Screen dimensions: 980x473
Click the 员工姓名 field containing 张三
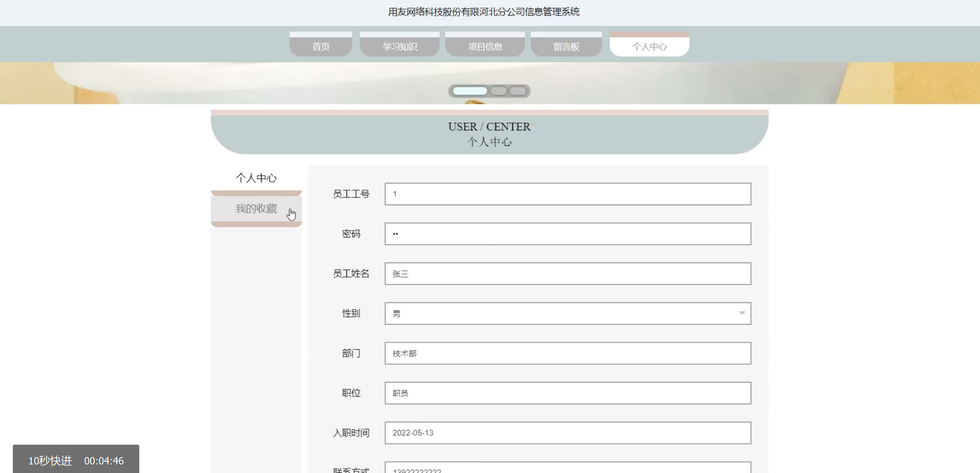(568, 274)
